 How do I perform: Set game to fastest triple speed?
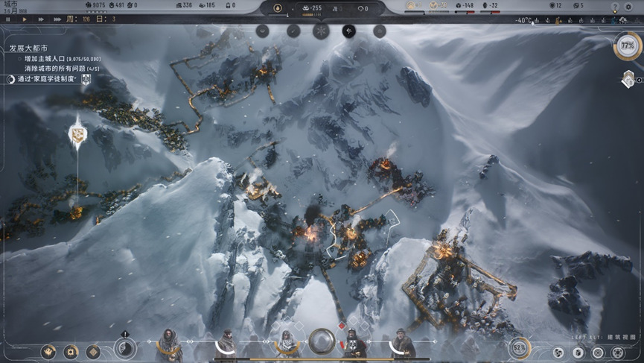pos(57,19)
